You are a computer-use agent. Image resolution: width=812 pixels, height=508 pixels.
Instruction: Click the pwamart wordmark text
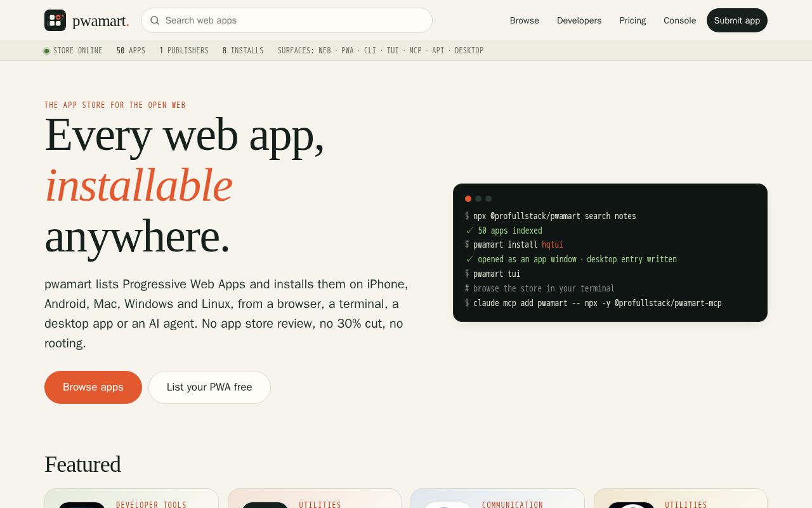pos(100,21)
